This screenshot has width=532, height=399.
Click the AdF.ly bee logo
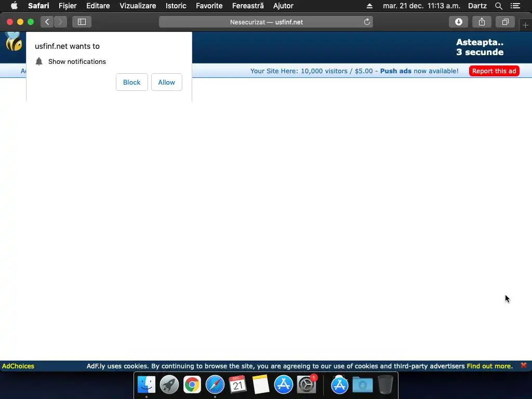(x=14, y=42)
